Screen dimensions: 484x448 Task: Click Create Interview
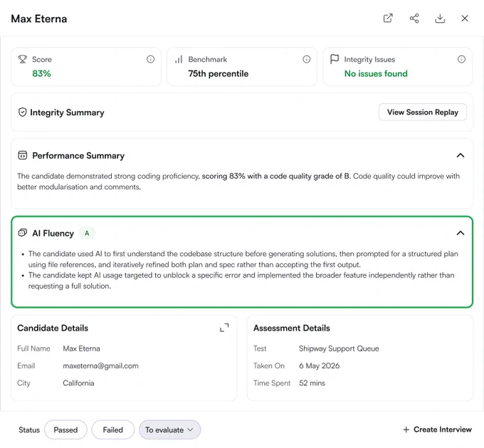pyautogui.click(x=437, y=430)
